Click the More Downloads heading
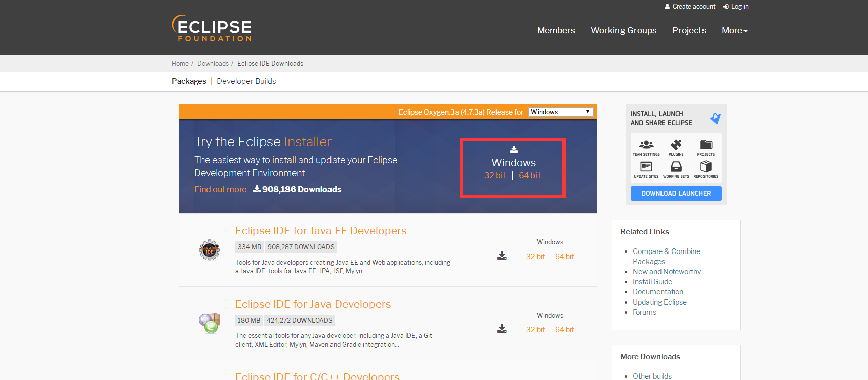This screenshot has height=380, width=868. point(650,357)
